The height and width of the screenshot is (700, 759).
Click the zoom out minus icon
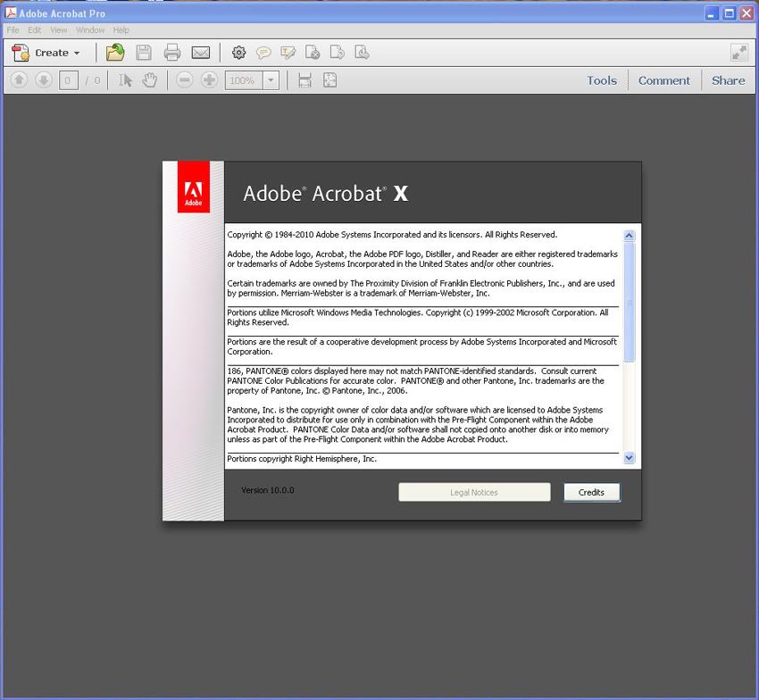point(184,80)
